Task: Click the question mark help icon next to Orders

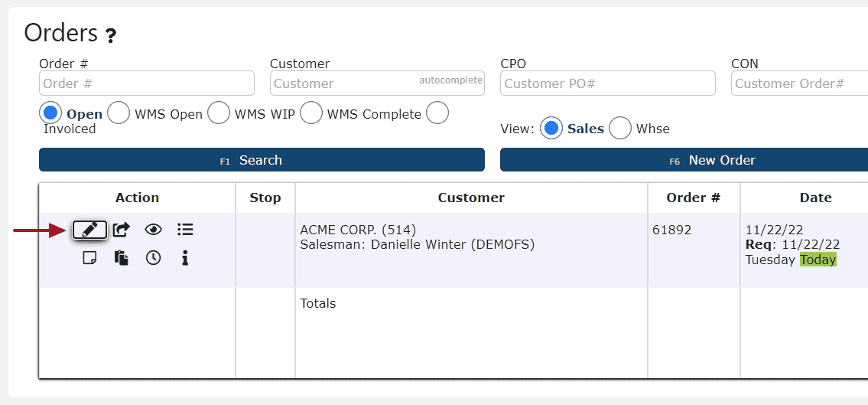Action: point(111,36)
